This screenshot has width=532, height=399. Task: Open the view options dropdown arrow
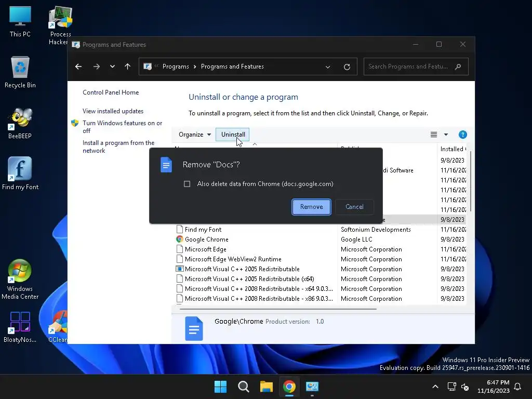tap(446, 135)
